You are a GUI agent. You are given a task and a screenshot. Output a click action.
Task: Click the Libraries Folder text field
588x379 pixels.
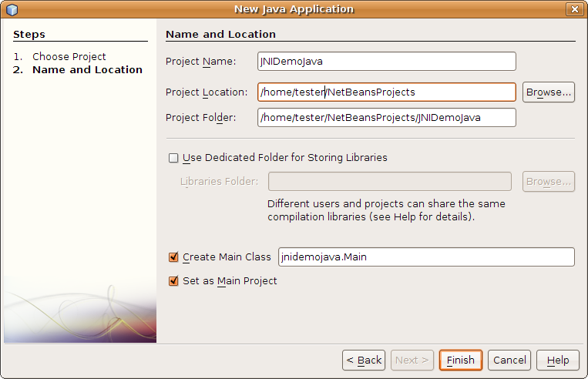(389, 182)
